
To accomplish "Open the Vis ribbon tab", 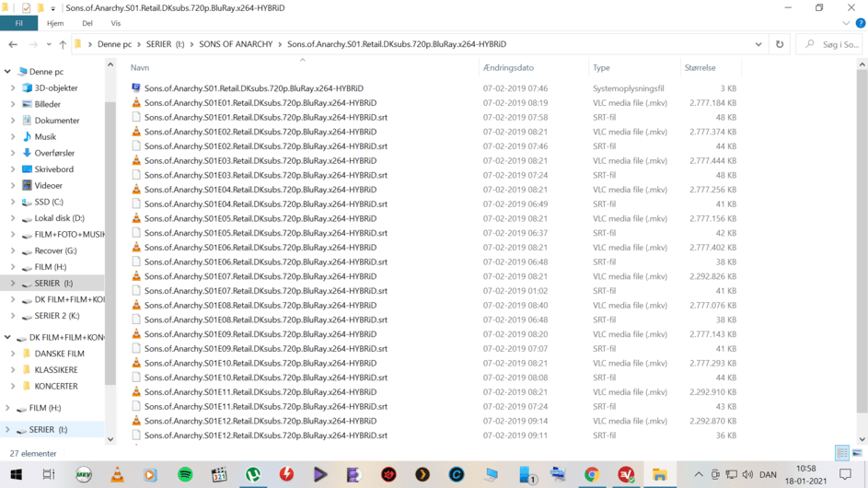I will [x=115, y=23].
